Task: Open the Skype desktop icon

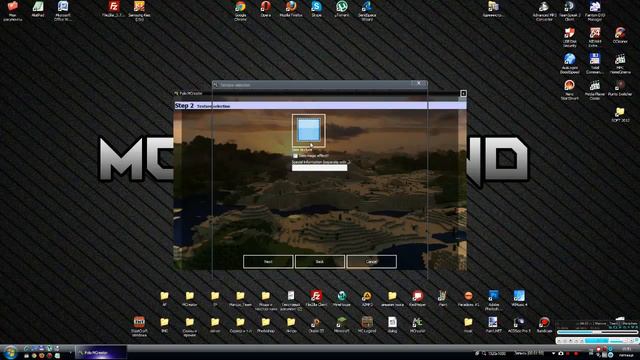Action: pos(316,9)
